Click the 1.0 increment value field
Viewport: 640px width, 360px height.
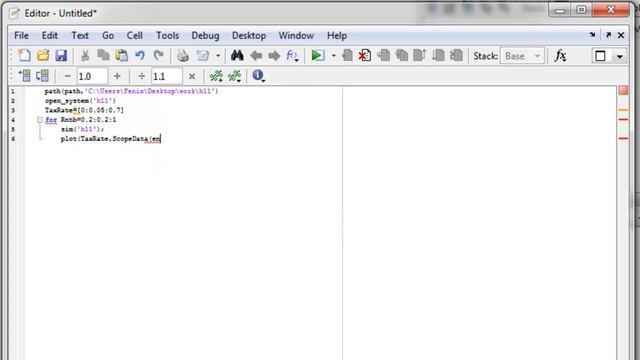[x=92, y=76]
